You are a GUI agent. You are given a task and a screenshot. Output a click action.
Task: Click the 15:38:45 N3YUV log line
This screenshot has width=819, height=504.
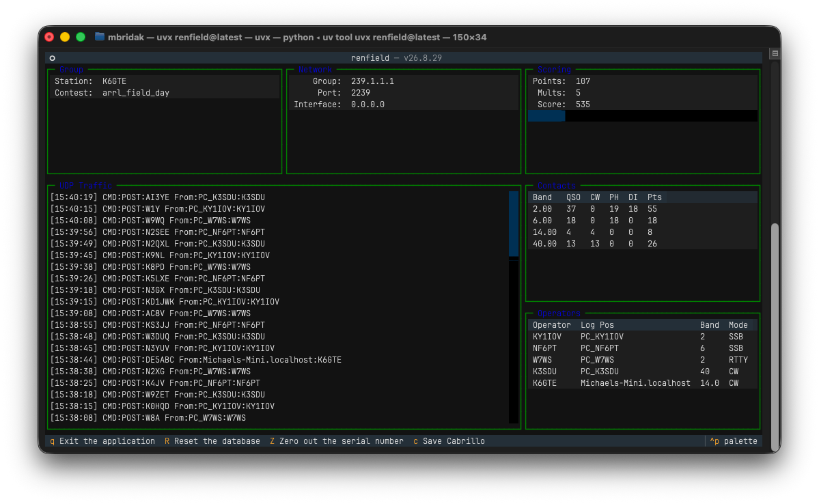click(163, 348)
